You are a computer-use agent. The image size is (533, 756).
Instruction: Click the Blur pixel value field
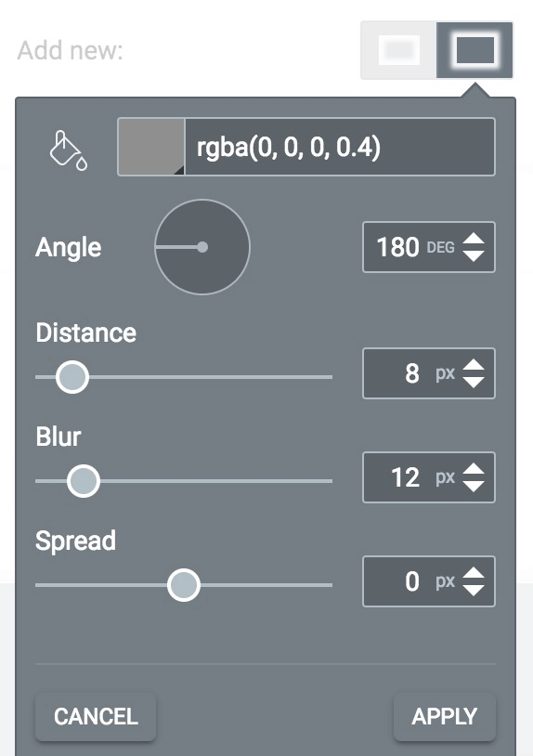[x=428, y=477]
